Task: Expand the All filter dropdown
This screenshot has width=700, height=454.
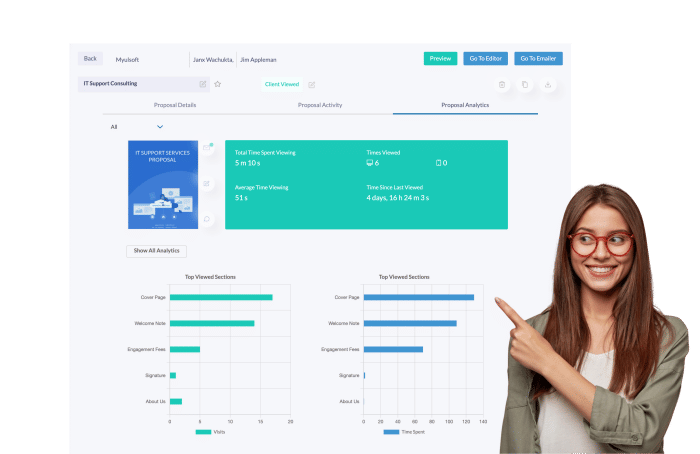Action: click(x=159, y=127)
